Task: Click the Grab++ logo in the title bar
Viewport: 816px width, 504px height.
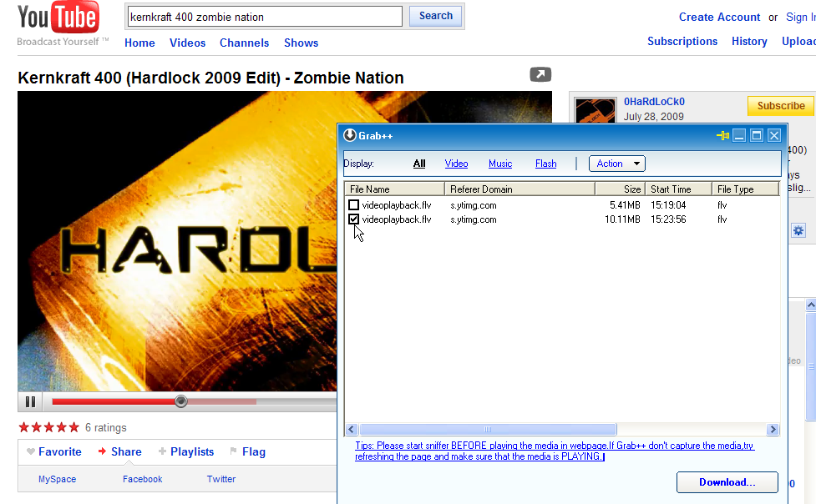Action: (x=350, y=135)
